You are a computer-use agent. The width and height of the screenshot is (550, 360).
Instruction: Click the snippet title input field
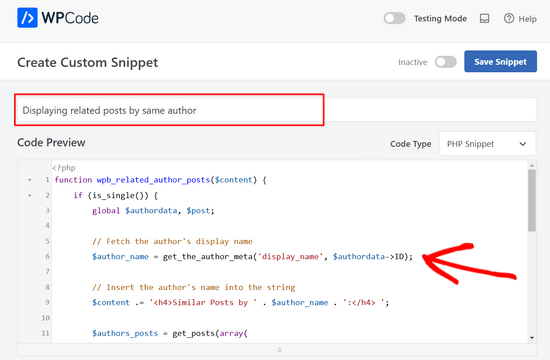(277, 110)
